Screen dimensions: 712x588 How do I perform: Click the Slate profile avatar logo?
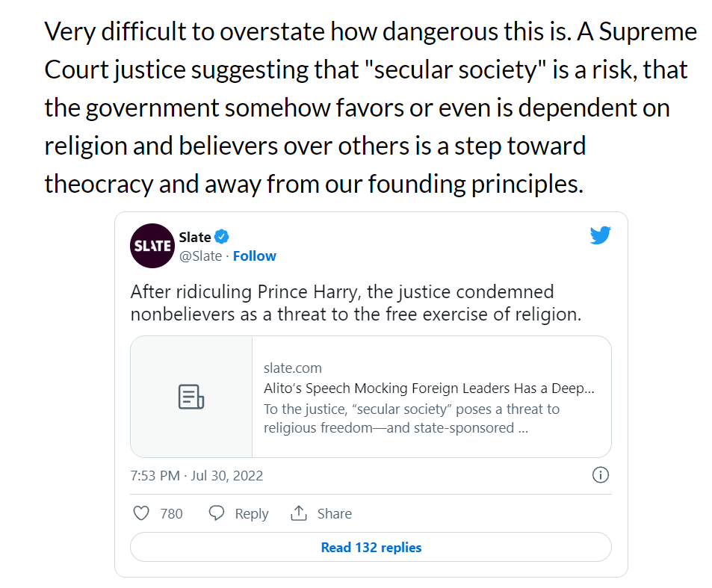click(x=152, y=246)
